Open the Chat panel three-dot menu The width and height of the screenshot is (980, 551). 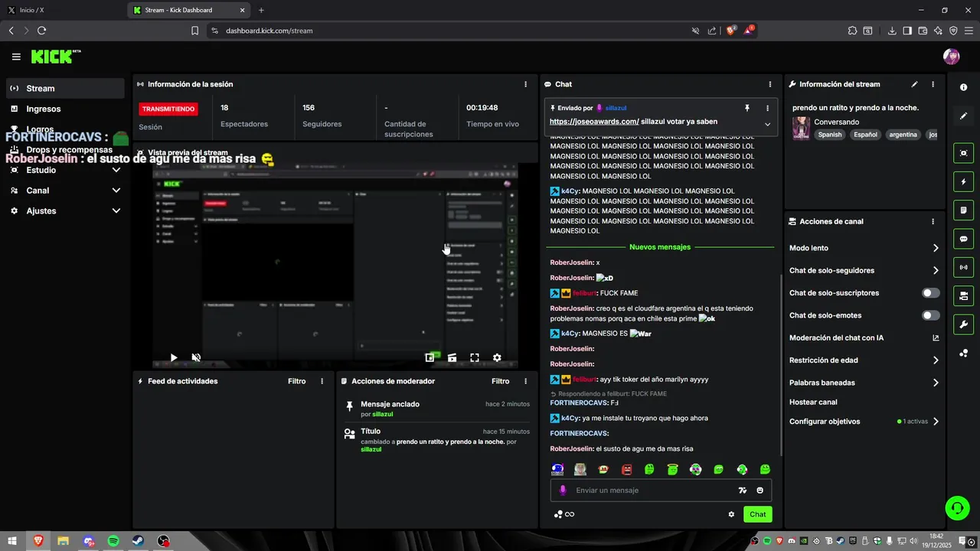point(770,84)
